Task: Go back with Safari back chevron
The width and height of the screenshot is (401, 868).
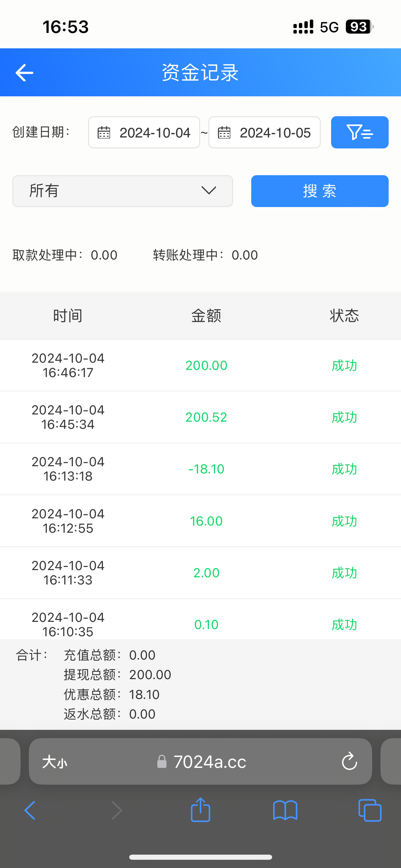Action: 30,810
